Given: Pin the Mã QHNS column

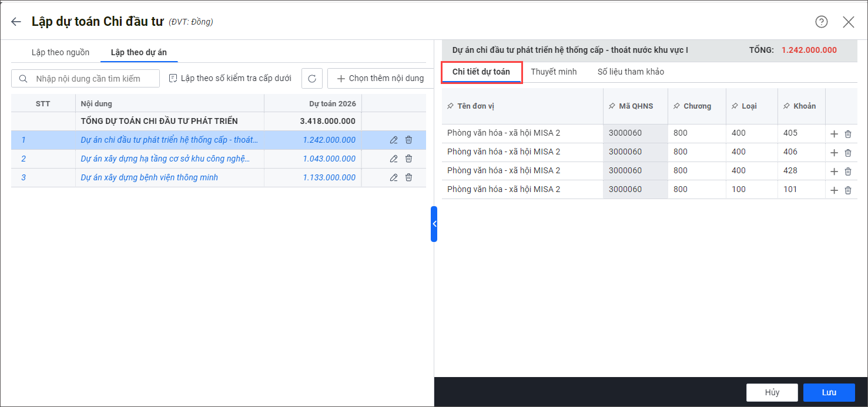Looking at the screenshot, I should pyautogui.click(x=612, y=106).
